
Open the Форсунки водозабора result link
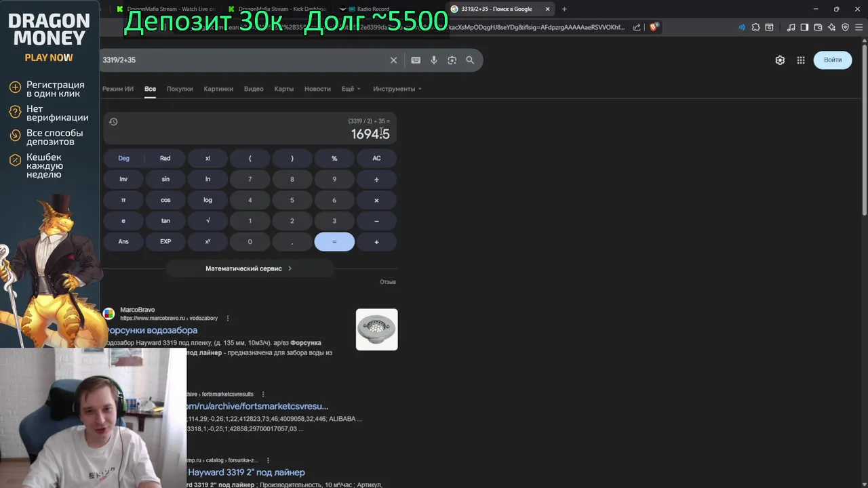point(151,331)
